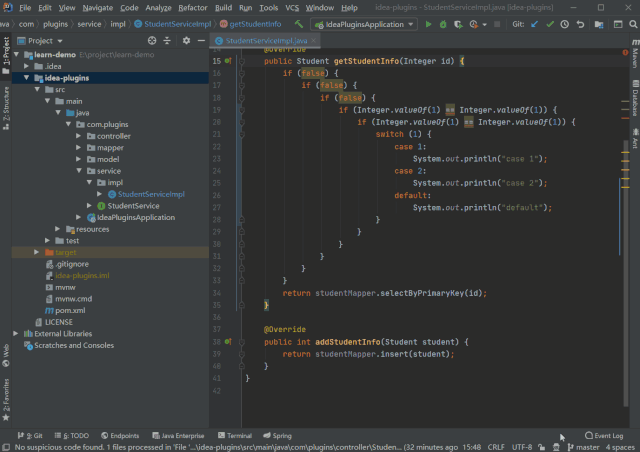Open Project panel settings gear
This screenshot has height=452, width=640.
(x=186, y=41)
